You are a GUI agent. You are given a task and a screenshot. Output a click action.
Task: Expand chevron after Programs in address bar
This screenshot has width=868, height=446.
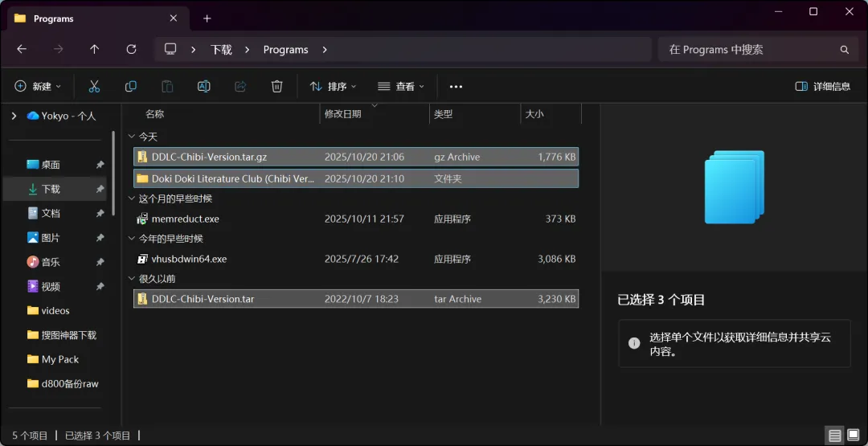pos(325,49)
